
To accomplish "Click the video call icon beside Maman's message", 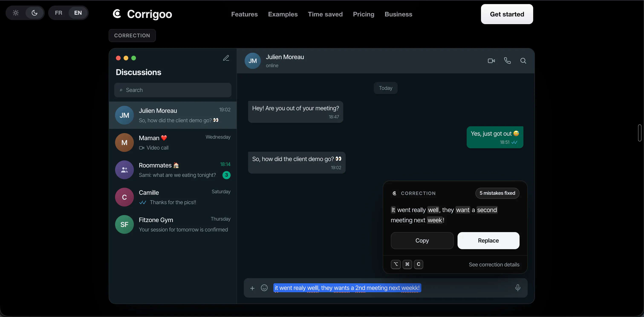I will coord(142,148).
